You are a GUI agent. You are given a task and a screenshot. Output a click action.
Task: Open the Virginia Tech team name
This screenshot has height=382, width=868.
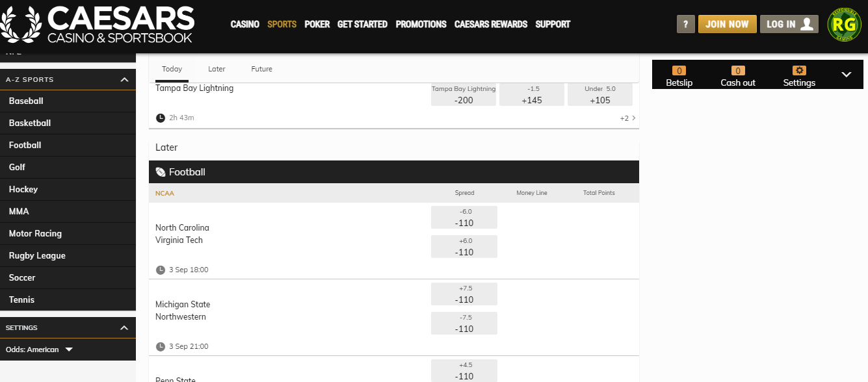pos(179,240)
